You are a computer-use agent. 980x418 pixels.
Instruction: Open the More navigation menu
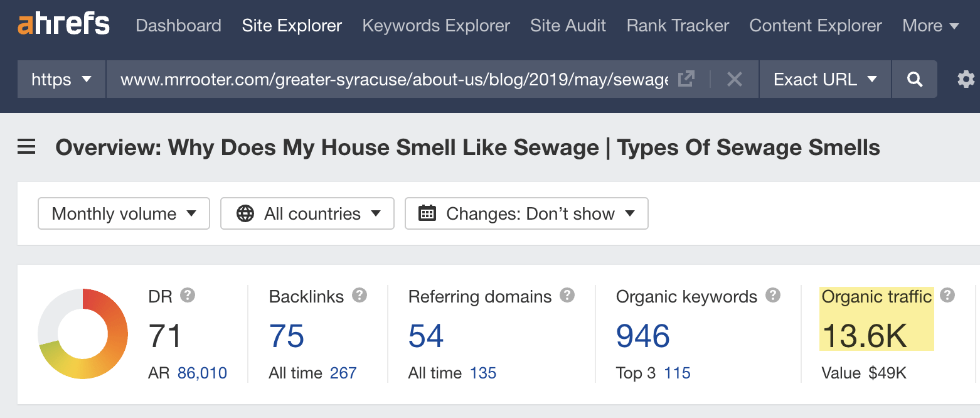coord(931,26)
